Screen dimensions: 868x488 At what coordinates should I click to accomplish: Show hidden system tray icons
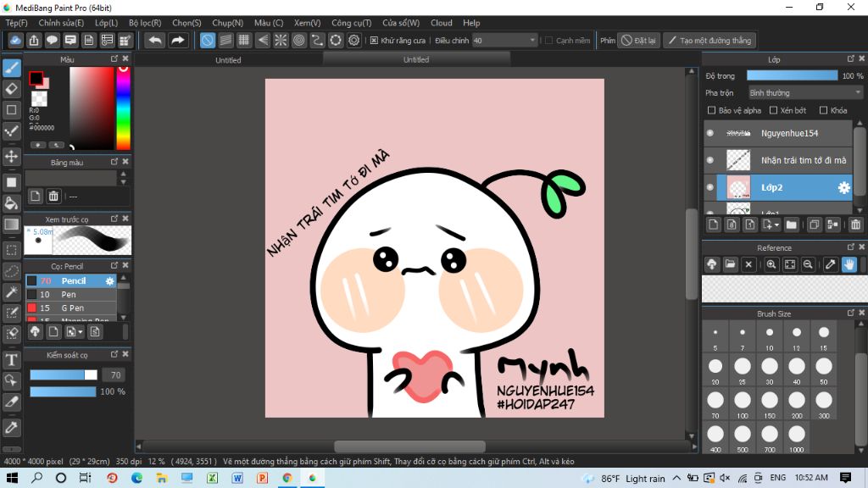(x=676, y=478)
